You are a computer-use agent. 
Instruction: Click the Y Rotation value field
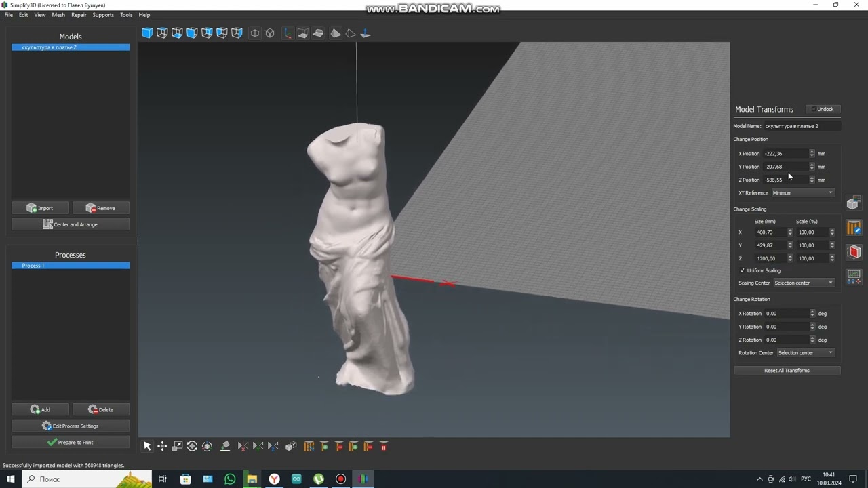786,327
